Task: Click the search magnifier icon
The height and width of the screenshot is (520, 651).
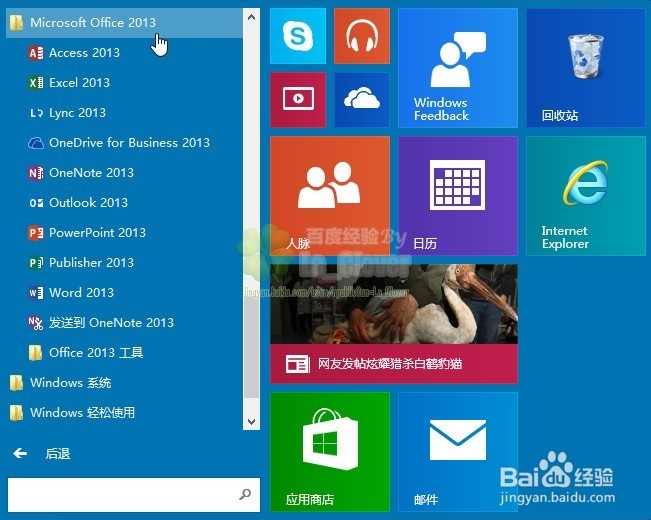Action: [245, 494]
